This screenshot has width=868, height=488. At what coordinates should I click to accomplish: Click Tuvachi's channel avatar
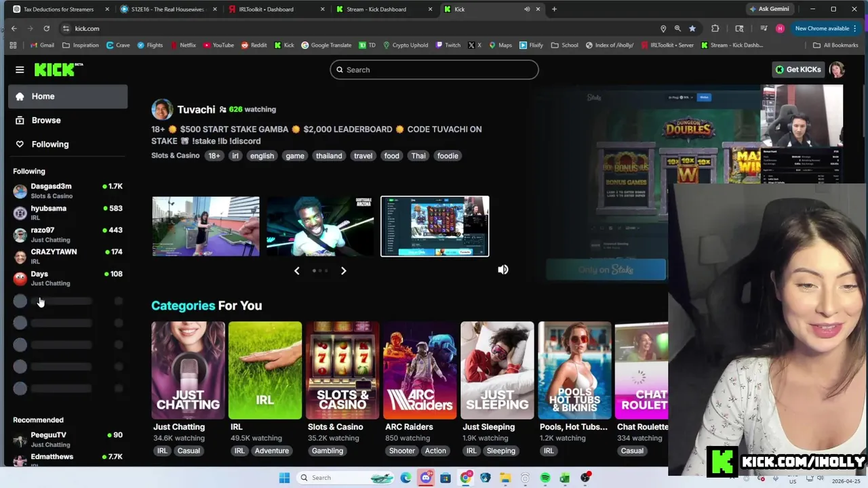(x=161, y=109)
